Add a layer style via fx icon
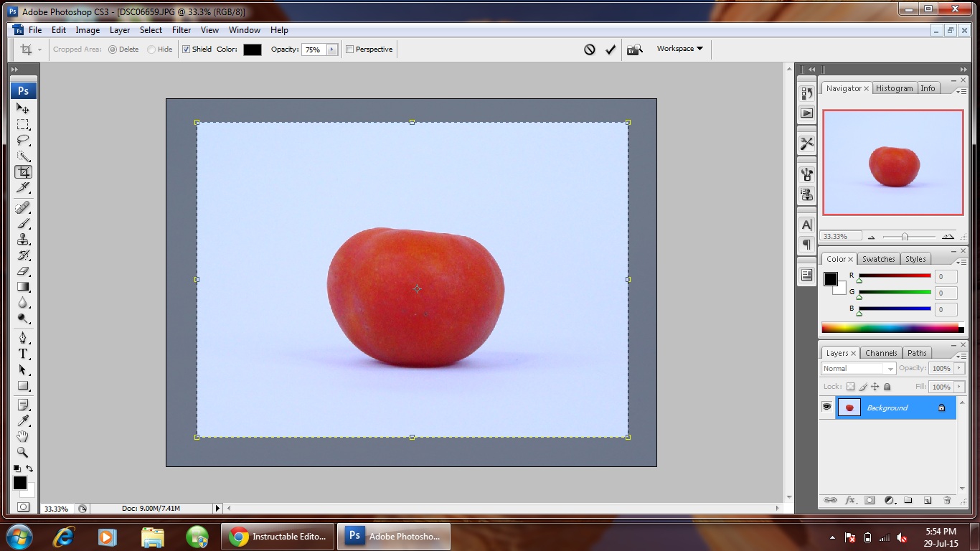Viewport: 980px width, 551px height. tap(850, 500)
